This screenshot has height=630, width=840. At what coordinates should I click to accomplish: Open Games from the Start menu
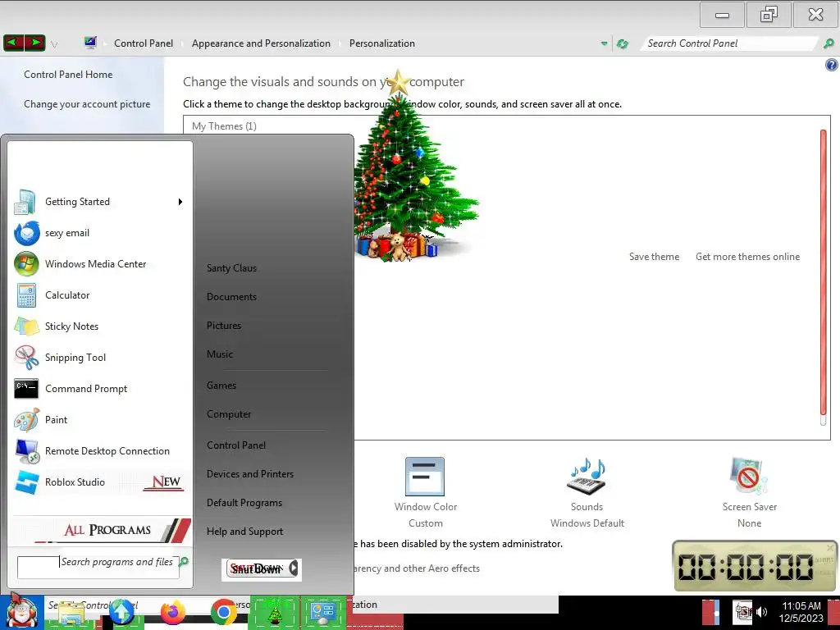[221, 386]
